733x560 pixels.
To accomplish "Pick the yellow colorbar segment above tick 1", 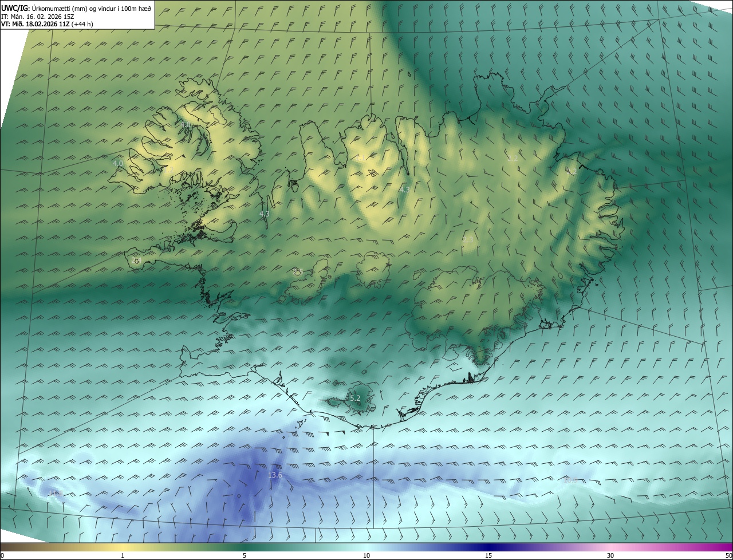I will pyautogui.click(x=123, y=547).
